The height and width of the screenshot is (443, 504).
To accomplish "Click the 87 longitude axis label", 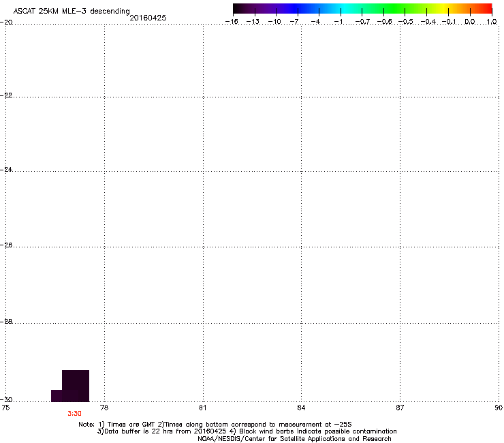I will [400, 408].
